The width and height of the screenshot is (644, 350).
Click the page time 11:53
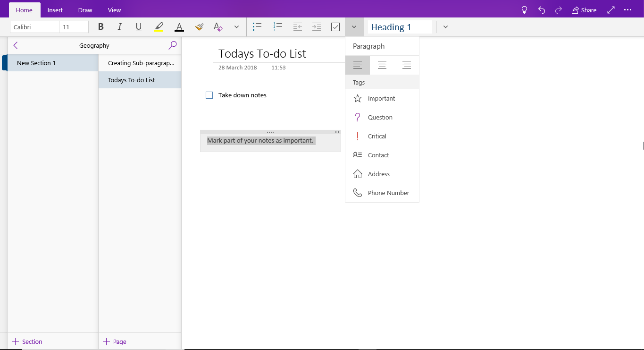[278, 68]
